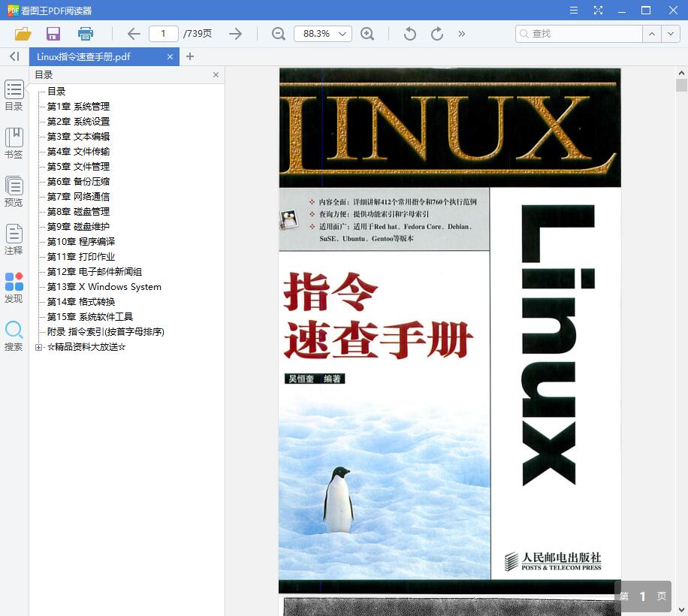Open a file with the folder icon
The height and width of the screenshot is (616, 688).
[x=23, y=34]
